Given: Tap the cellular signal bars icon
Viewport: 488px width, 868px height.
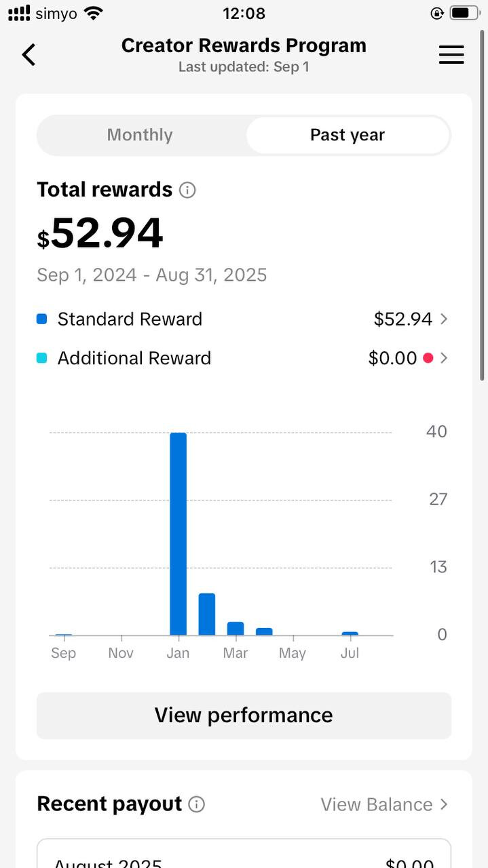Looking at the screenshot, I should click(x=19, y=13).
